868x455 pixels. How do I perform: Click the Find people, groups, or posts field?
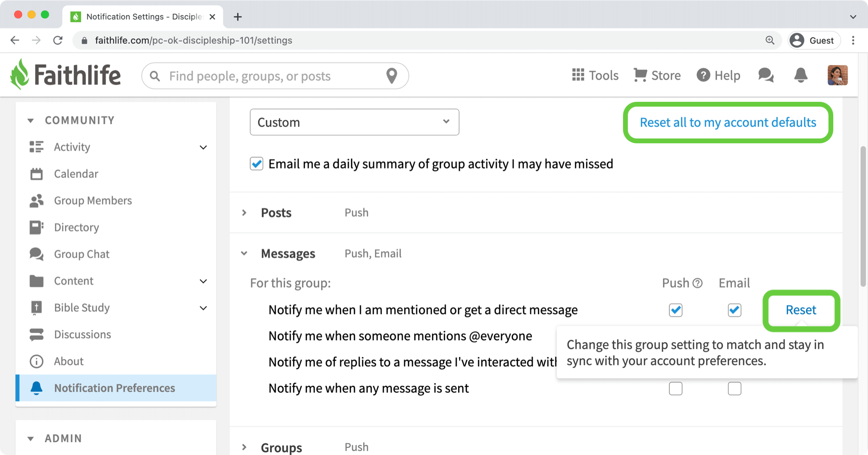(275, 76)
